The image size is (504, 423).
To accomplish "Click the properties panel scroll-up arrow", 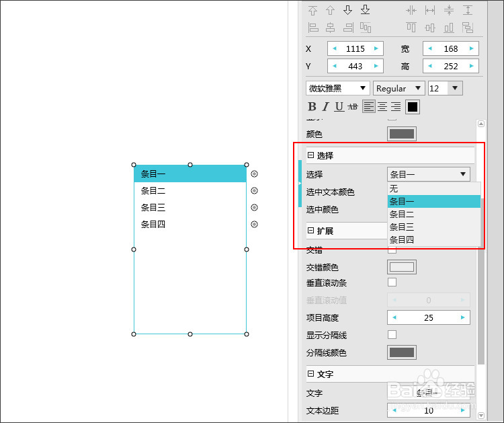I will tap(481, 124).
